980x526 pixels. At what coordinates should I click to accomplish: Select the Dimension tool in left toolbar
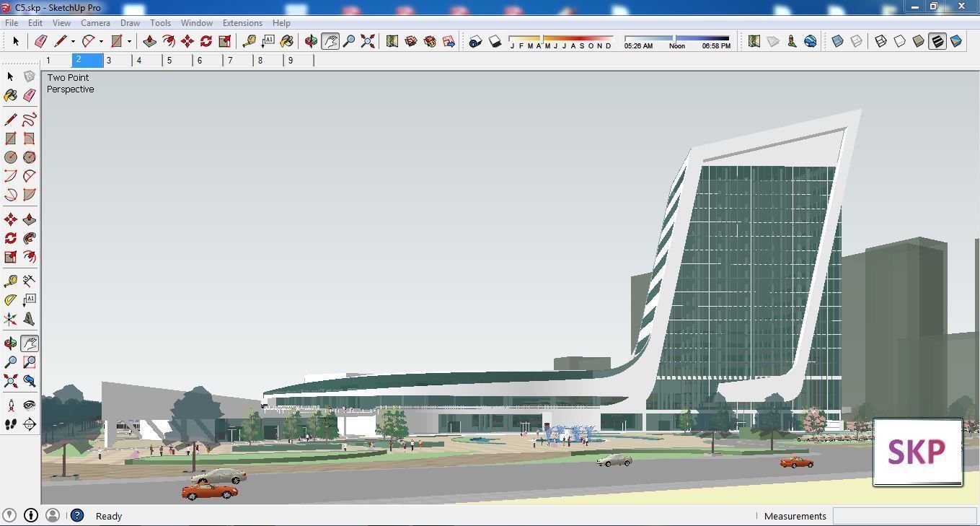point(30,281)
